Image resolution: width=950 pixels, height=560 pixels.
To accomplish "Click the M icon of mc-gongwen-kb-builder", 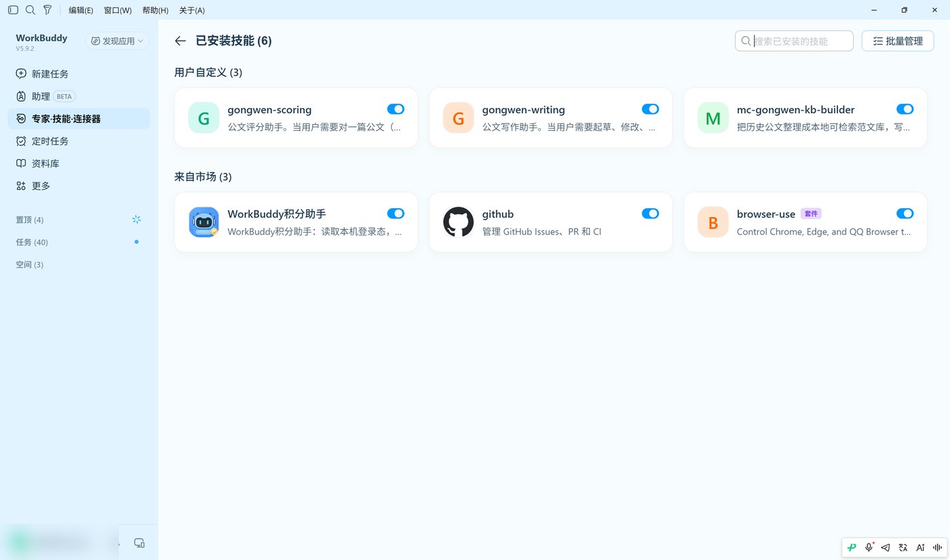I will pos(712,117).
